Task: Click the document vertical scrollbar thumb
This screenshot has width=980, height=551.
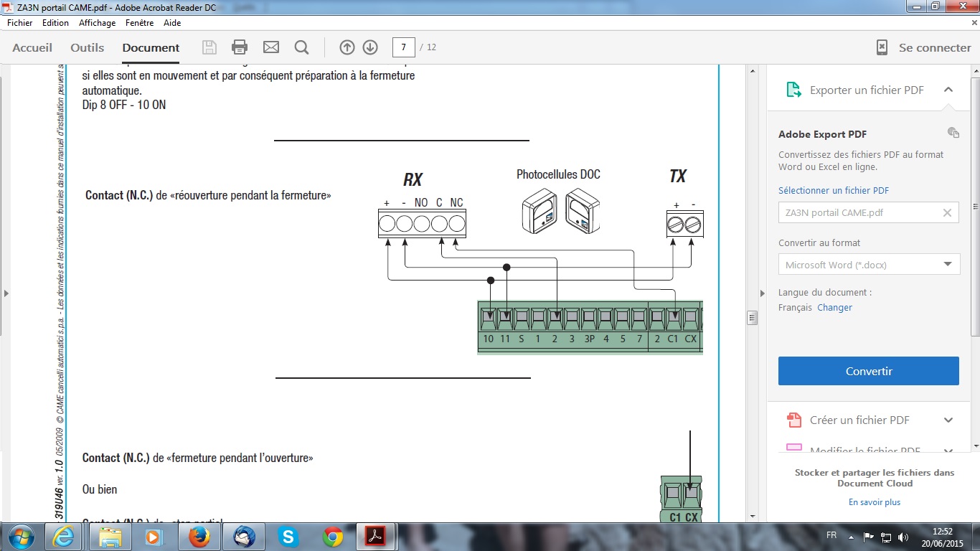Action: point(752,317)
